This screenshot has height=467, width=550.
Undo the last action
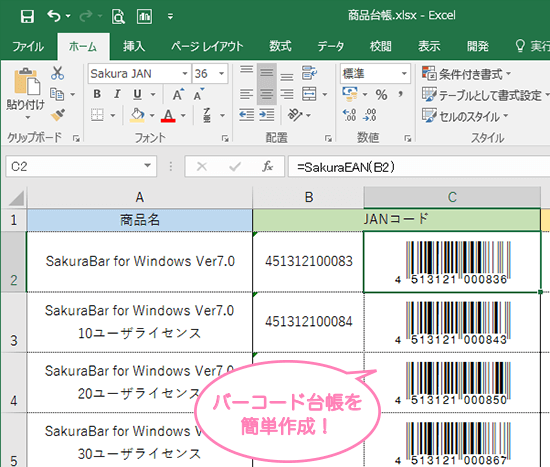(x=54, y=16)
